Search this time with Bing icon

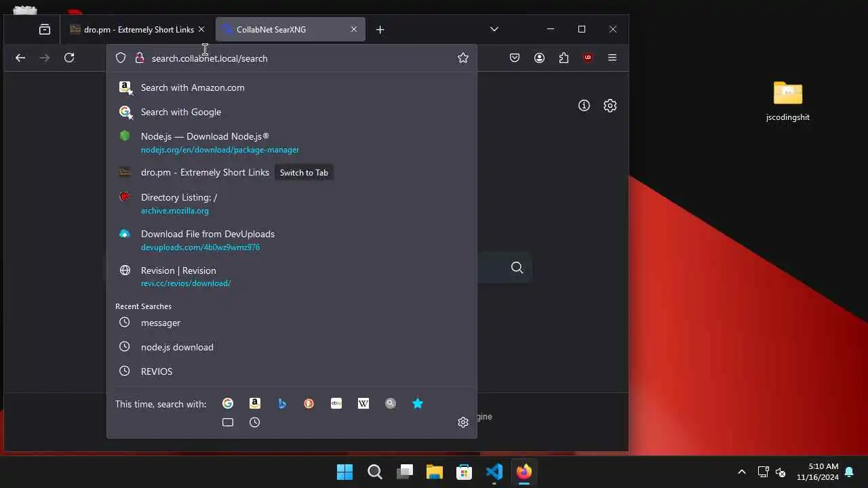click(x=282, y=403)
